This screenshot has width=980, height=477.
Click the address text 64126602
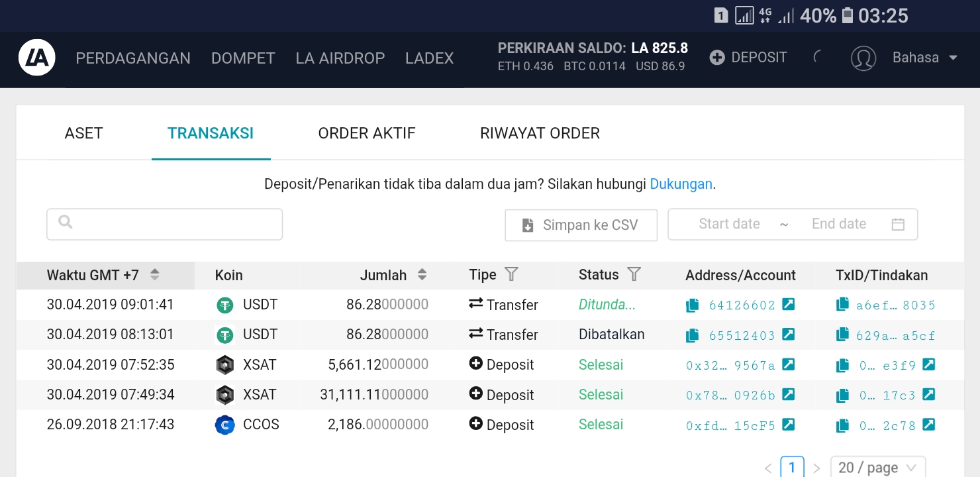tap(742, 305)
